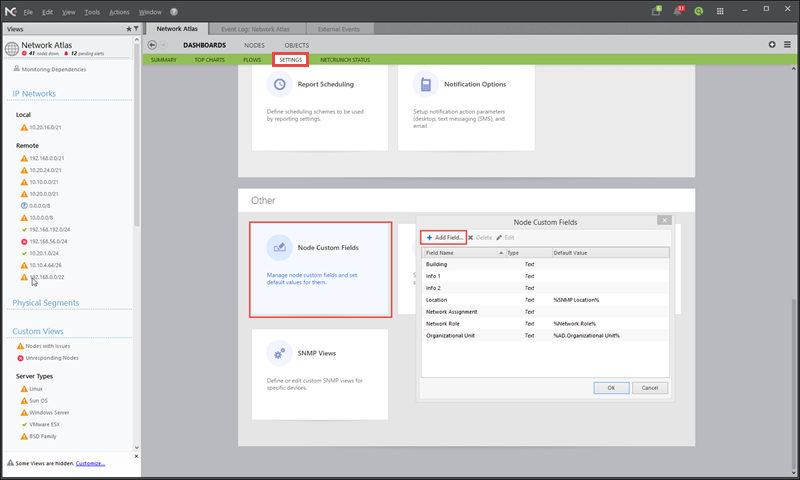Image resolution: width=800 pixels, height=480 pixels.
Task: Open SNMP Views gear icon
Action: (280, 353)
